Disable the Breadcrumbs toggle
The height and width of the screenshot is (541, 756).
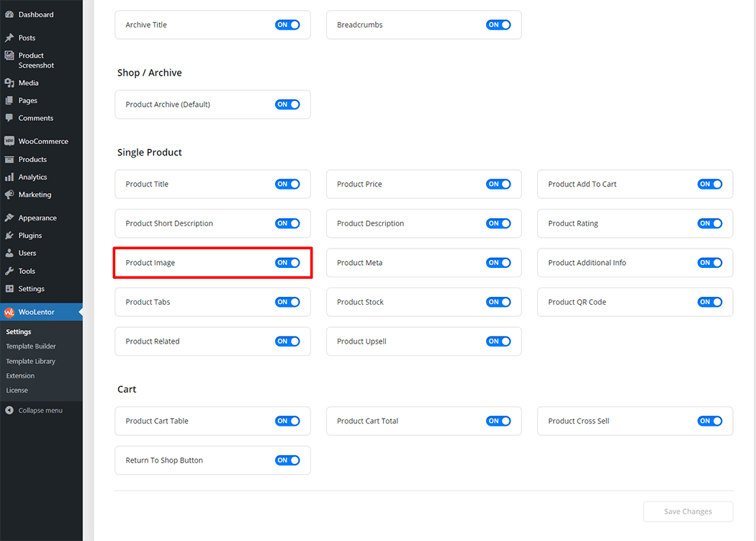[x=498, y=24]
